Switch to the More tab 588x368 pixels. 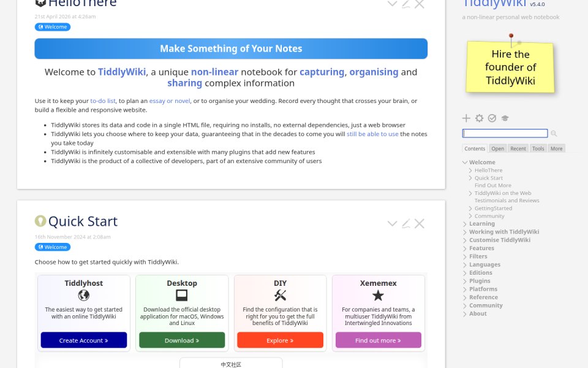[x=556, y=148]
